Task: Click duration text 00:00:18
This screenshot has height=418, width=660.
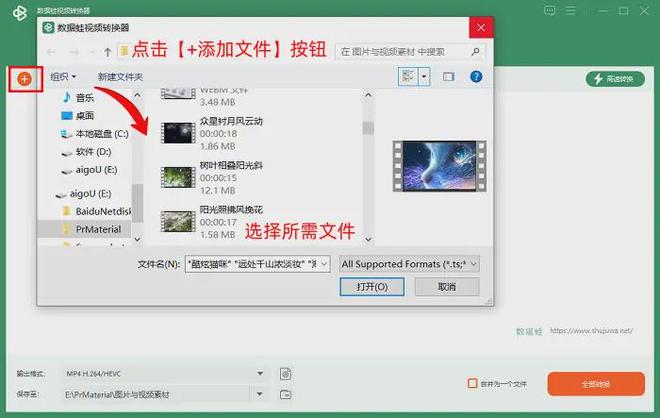Action: [218, 134]
